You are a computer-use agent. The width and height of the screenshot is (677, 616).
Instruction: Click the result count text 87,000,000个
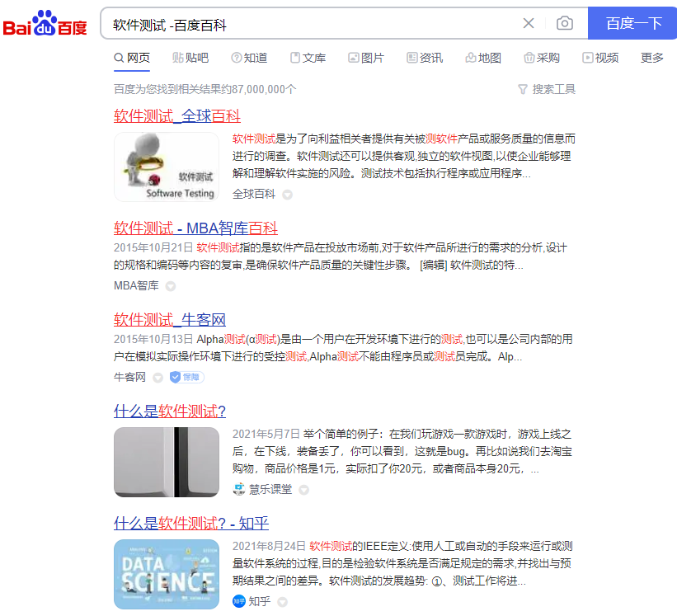pyautogui.click(x=264, y=89)
